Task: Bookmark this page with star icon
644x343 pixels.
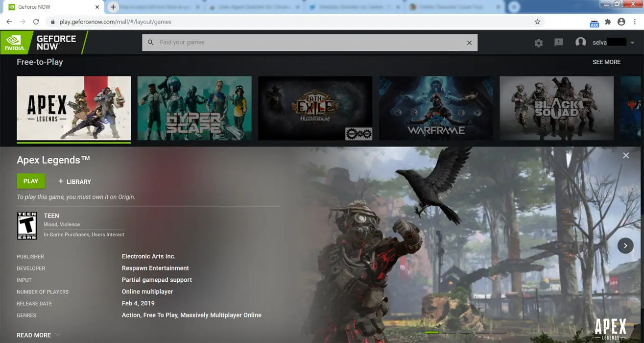Action: pos(537,22)
